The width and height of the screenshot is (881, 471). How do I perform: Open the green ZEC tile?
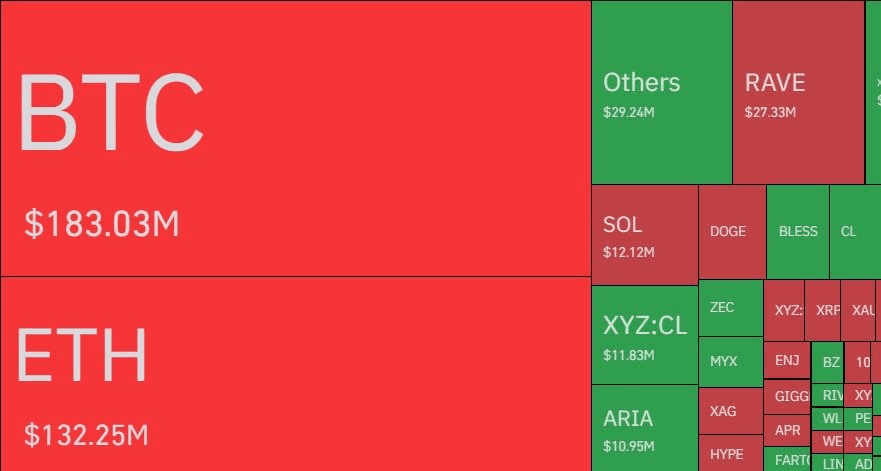point(729,308)
